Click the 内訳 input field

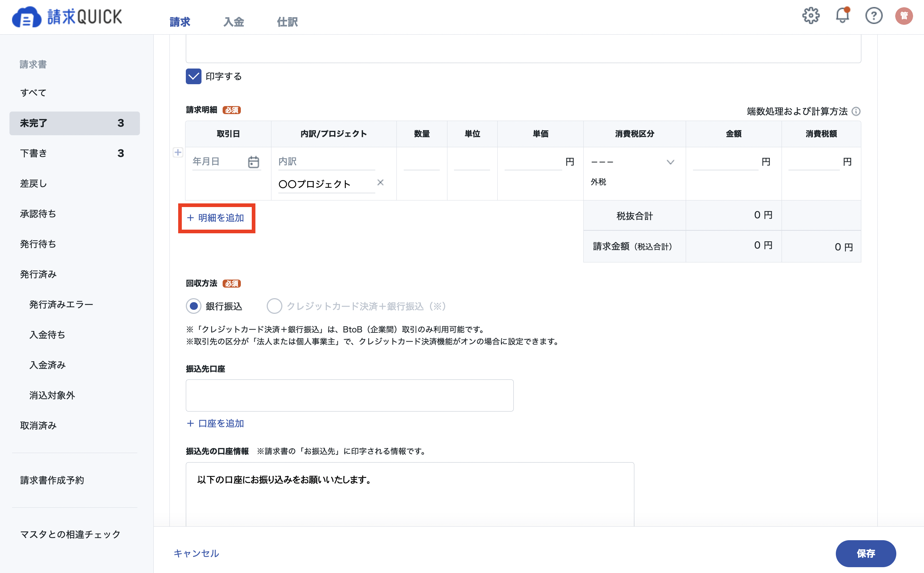(x=326, y=162)
